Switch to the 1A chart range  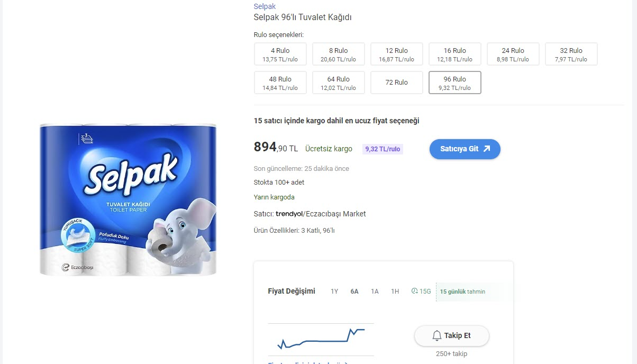pyautogui.click(x=375, y=291)
